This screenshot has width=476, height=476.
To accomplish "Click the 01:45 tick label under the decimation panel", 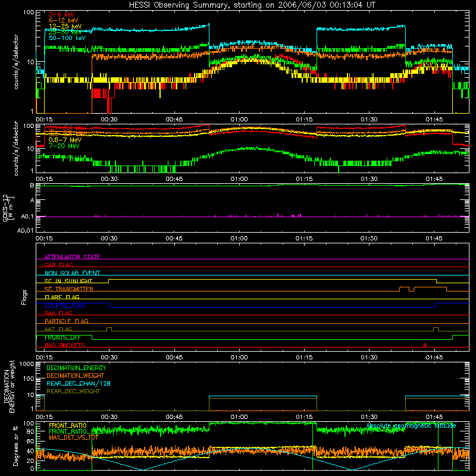I will 434,417.
